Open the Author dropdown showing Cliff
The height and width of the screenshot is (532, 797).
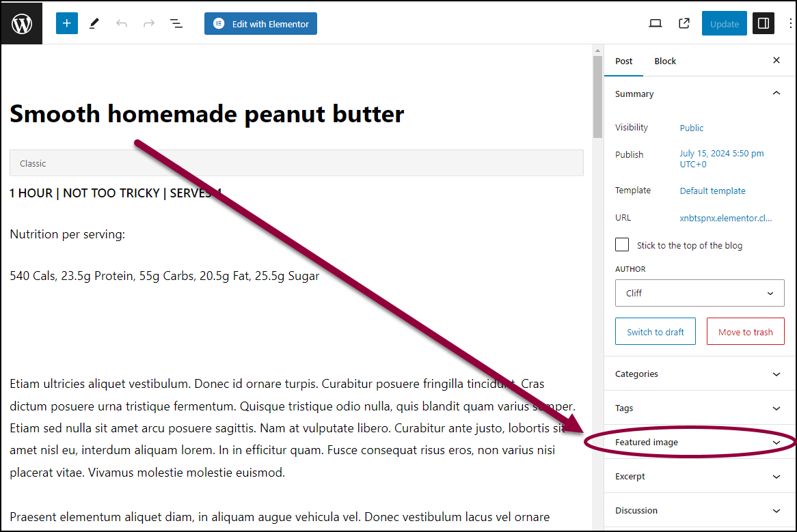699,293
